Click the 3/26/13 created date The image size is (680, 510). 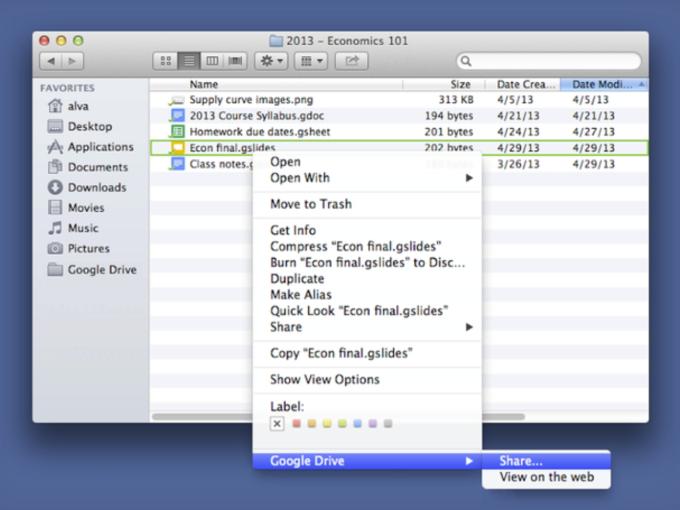[x=518, y=164]
